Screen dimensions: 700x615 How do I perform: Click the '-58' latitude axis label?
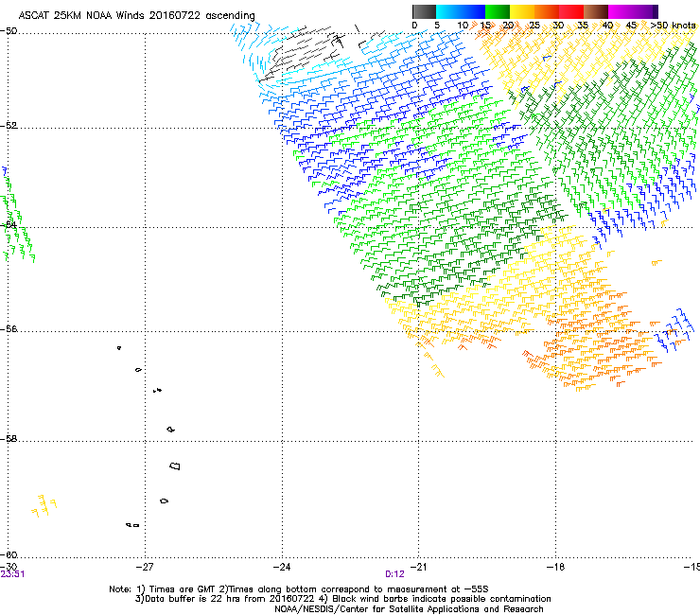click(9, 439)
